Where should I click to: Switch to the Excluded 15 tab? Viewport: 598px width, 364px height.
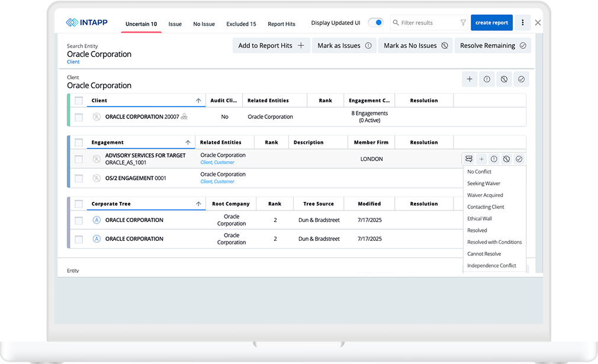coord(241,24)
